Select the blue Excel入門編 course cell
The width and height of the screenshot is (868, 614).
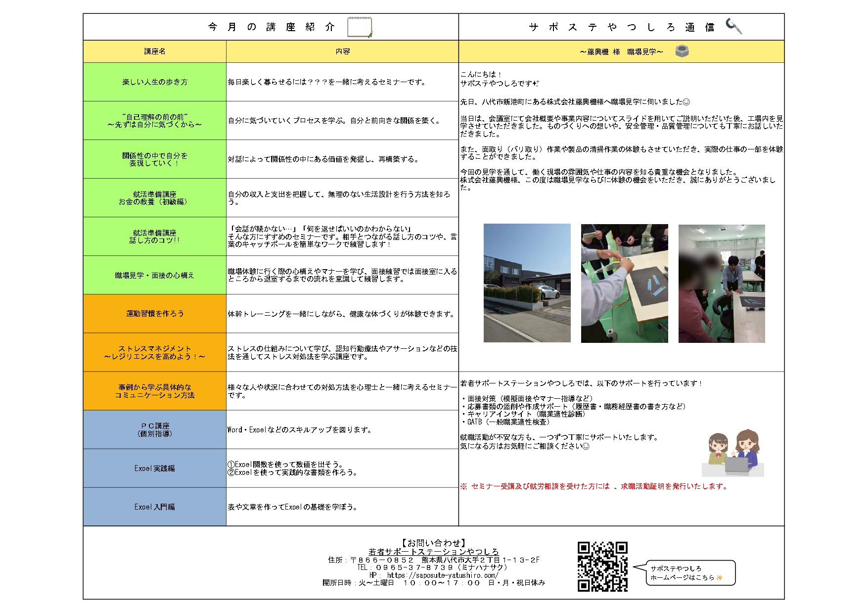point(155,507)
